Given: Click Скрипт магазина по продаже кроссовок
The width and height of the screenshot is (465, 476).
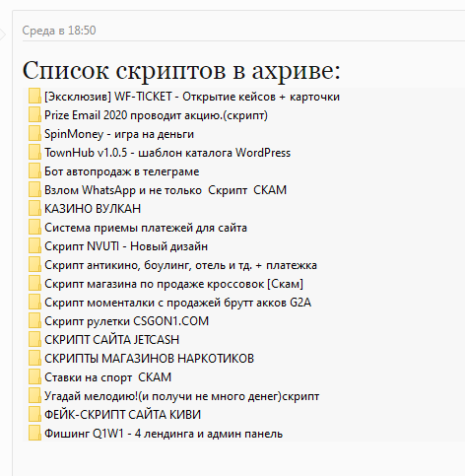Looking at the screenshot, I should tap(173, 284).
